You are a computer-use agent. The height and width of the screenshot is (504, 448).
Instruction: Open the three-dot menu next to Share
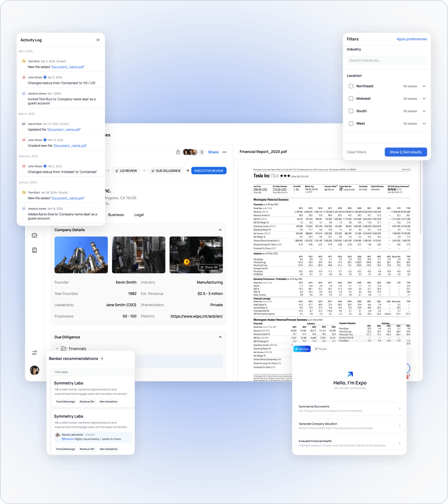pyautogui.click(x=225, y=152)
